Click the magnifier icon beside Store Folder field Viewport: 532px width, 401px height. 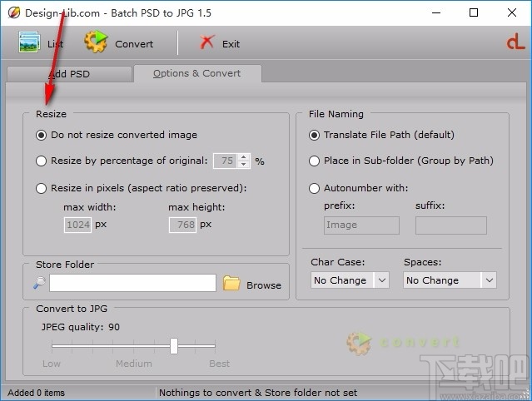coord(39,283)
